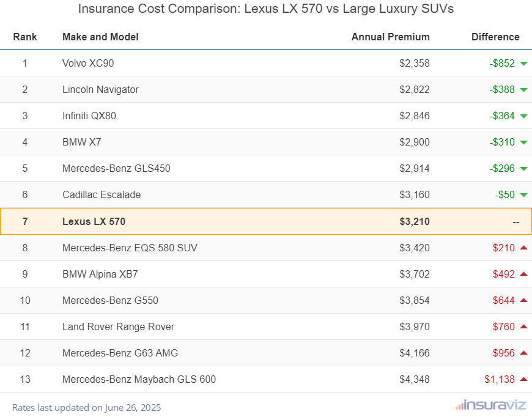This screenshot has width=532, height=417.
Task: Click the red up arrow beside $760
Action: point(523,327)
